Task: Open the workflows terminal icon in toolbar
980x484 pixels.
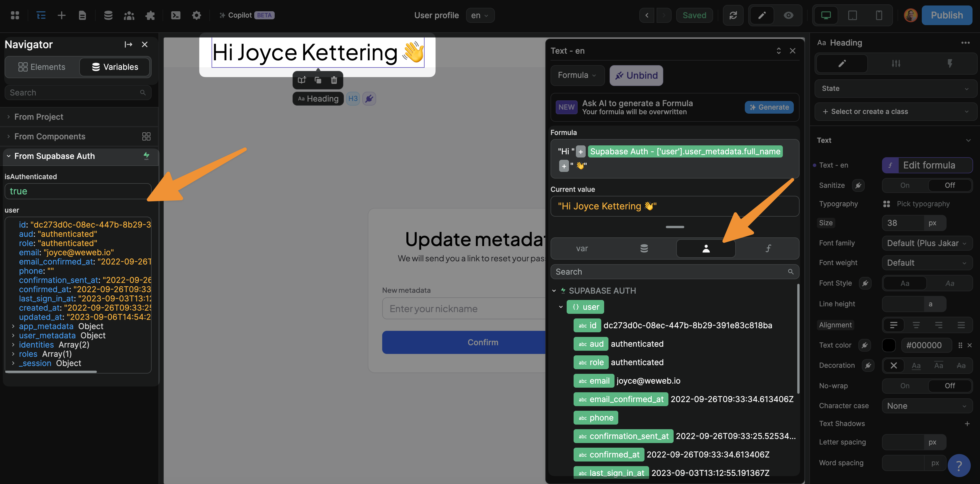Action: 175,15
